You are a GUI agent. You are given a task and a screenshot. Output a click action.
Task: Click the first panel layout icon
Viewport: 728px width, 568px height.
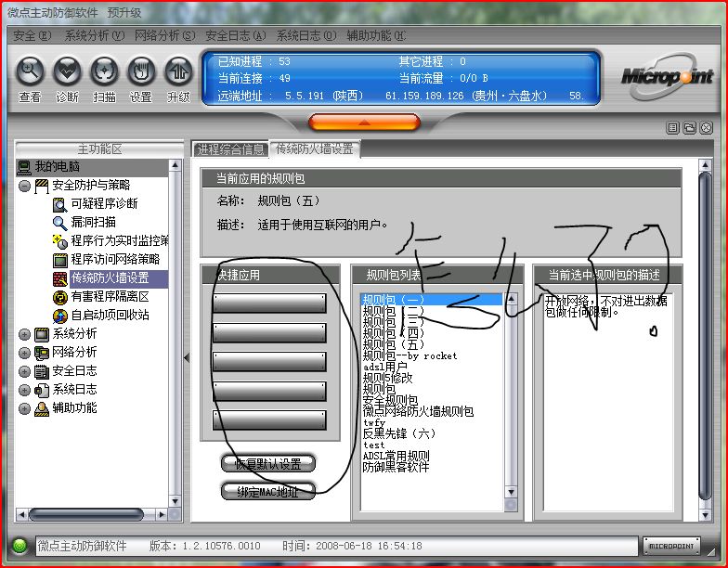pyautogui.click(x=672, y=128)
